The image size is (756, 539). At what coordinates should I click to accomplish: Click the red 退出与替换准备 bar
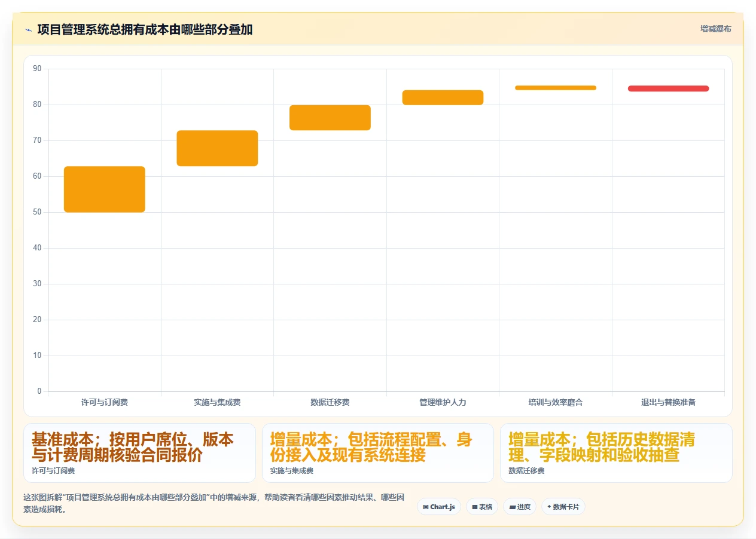coord(668,88)
